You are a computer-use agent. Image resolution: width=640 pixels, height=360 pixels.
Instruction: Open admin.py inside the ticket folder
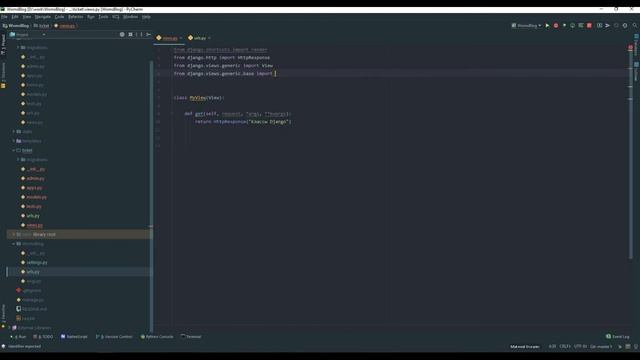tap(32, 178)
